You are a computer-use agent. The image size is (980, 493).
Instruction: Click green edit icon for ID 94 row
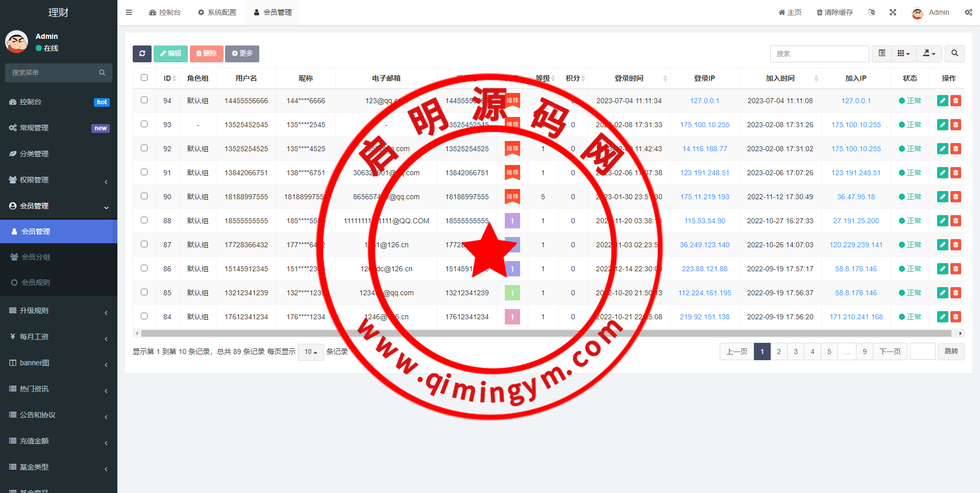pos(942,101)
